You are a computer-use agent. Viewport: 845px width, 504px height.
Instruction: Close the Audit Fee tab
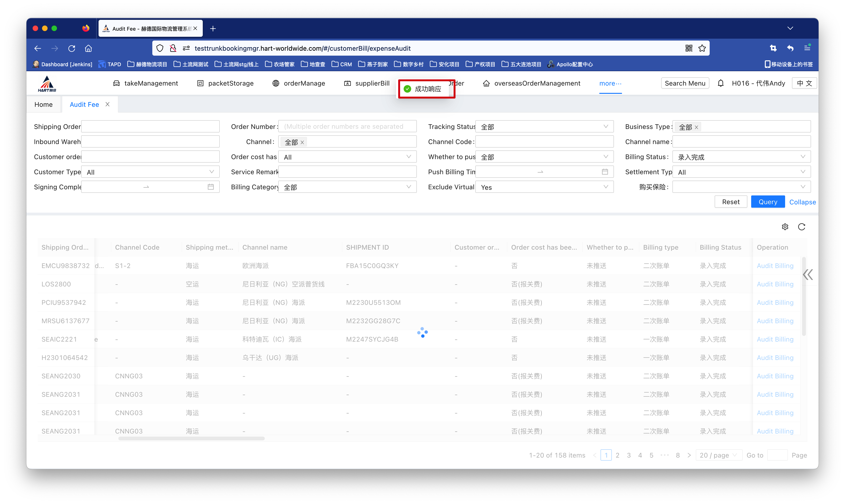pyautogui.click(x=107, y=104)
